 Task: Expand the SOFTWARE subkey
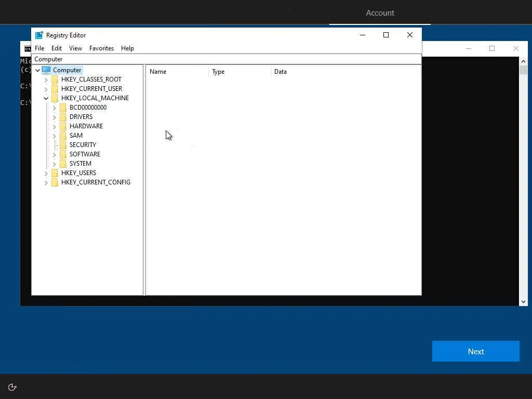click(54, 154)
